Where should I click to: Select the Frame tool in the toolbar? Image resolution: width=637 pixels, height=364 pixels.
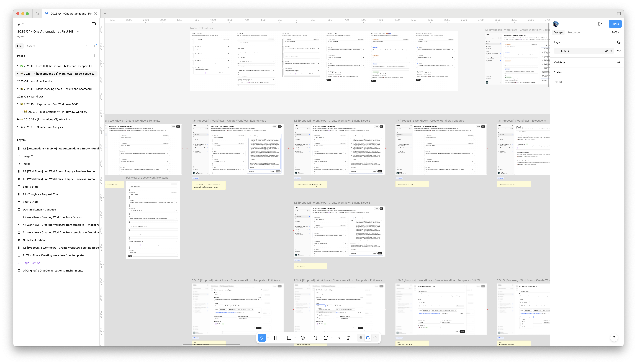click(x=275, y=338)
